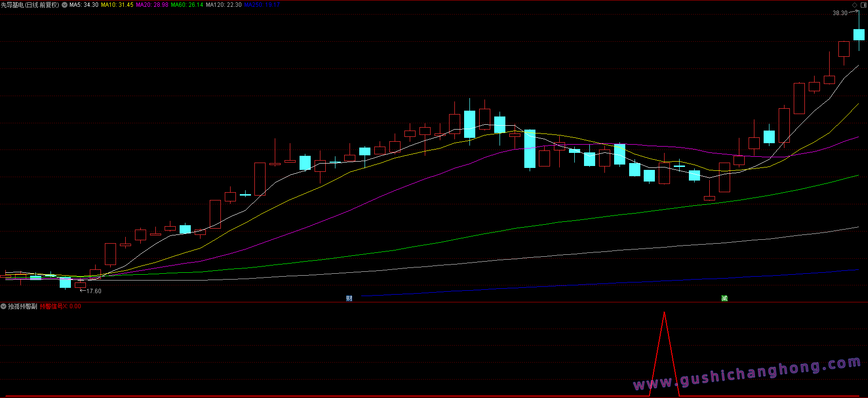Screen dimensions: 868x398
Task: Click the MA5: 34.30 label
Action: 84,5
